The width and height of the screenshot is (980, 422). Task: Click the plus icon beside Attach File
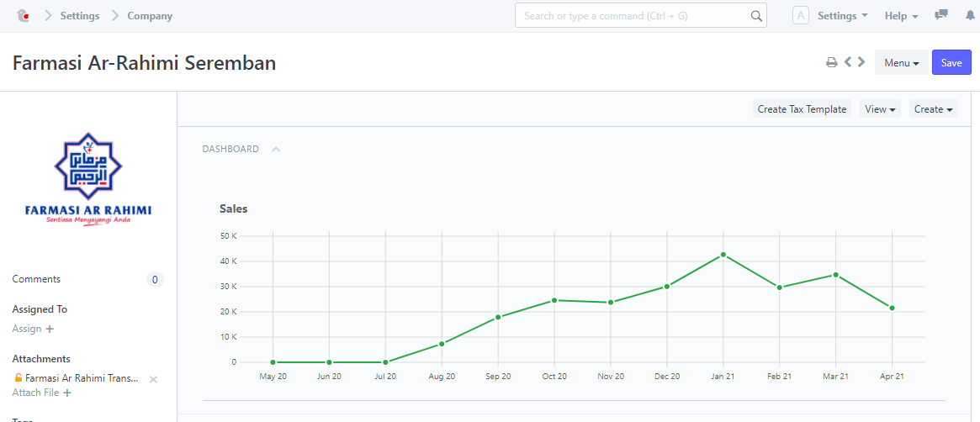(x=66, y=393)
